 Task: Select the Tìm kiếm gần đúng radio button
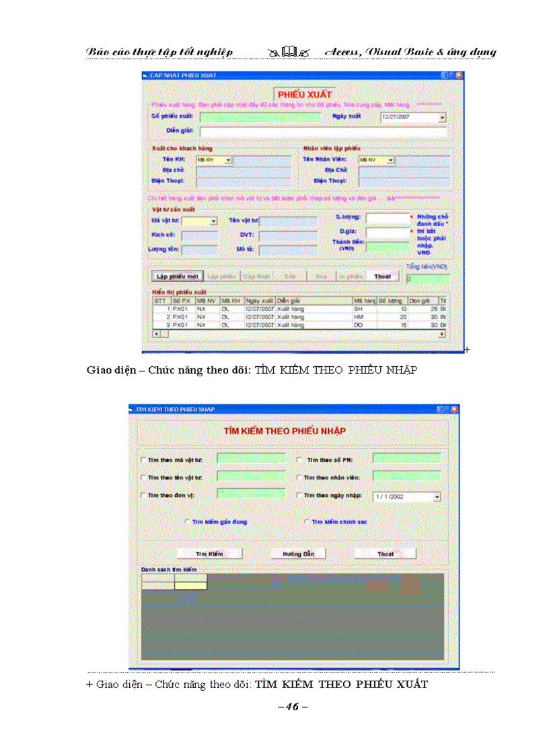(x=186, y=521)
